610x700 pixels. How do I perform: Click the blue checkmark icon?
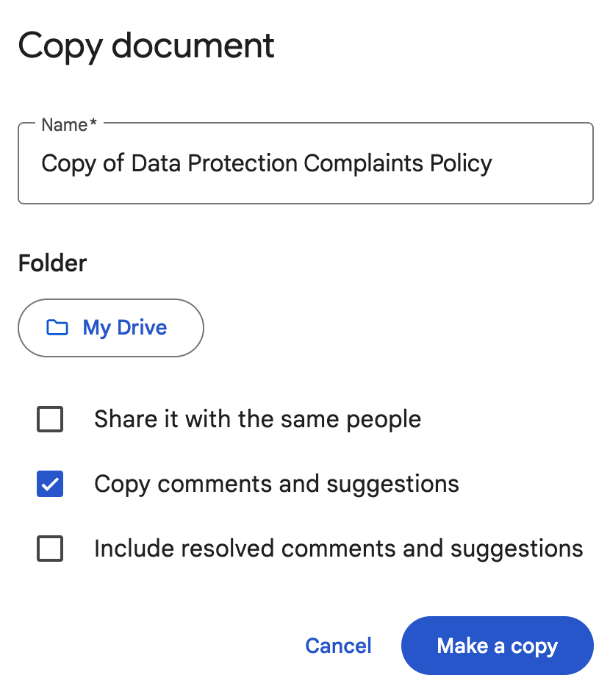(x=50, y=484)
